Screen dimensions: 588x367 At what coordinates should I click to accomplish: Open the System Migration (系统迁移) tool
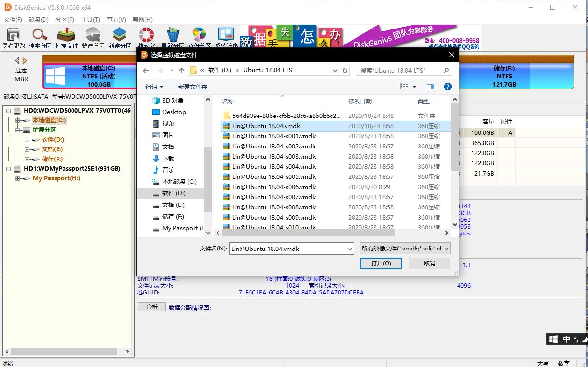pyautogui.click(x=226, y=38)
